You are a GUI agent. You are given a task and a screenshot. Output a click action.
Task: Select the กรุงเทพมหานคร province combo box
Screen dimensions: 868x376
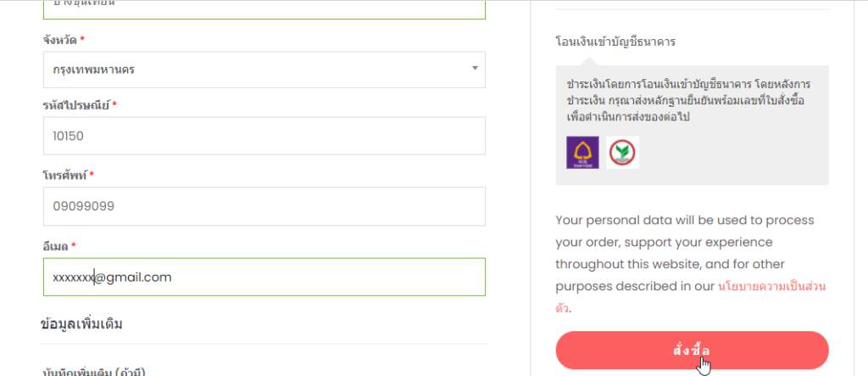[x=254, y=69]
